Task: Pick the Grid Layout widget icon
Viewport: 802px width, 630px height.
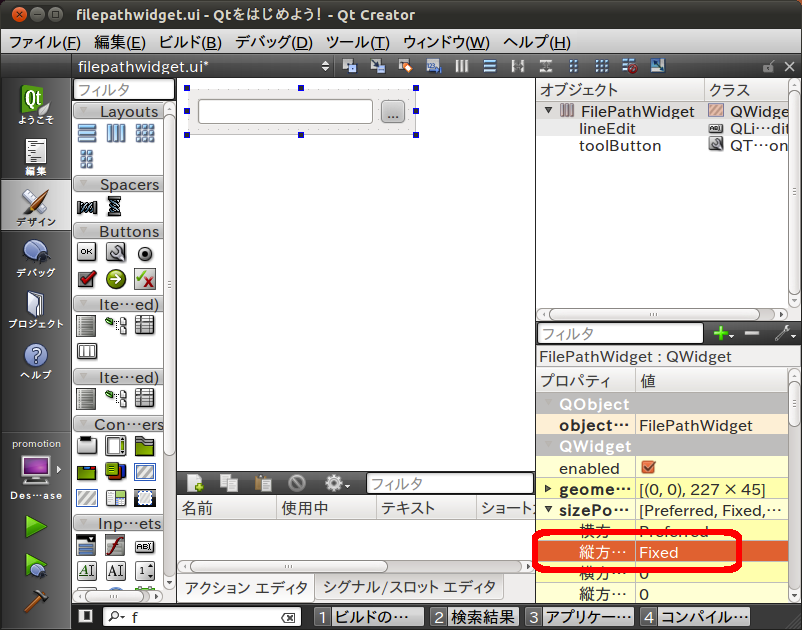Action: tap(144, 133)
